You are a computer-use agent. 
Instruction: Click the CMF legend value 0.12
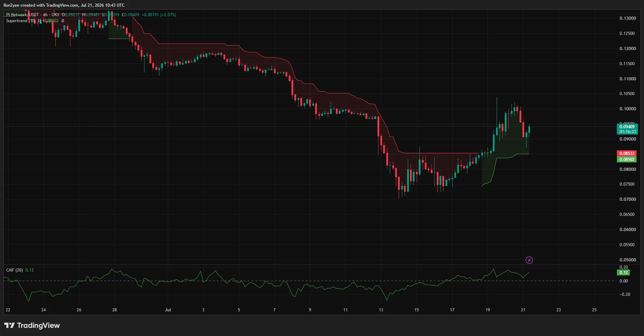30,270
